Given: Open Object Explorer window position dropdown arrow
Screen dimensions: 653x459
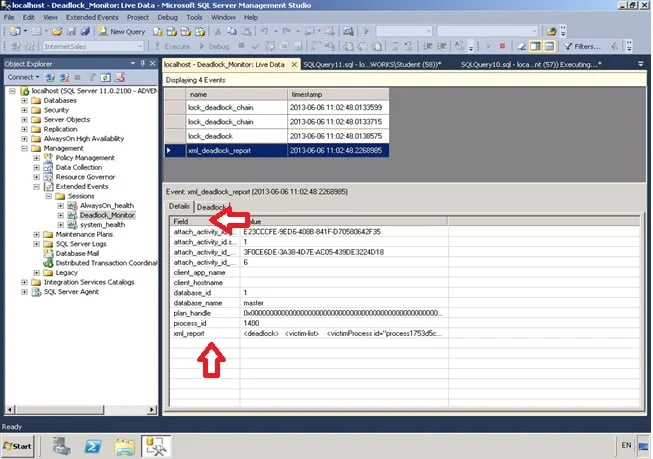Looking at the screenshot, I should (133, 63).
